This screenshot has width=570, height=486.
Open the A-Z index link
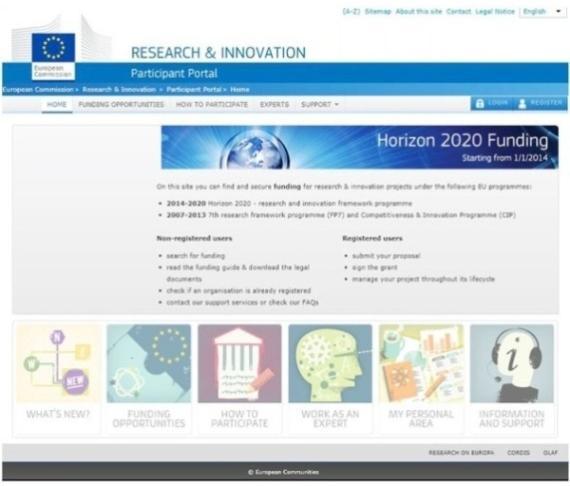[x=351, y=11]
